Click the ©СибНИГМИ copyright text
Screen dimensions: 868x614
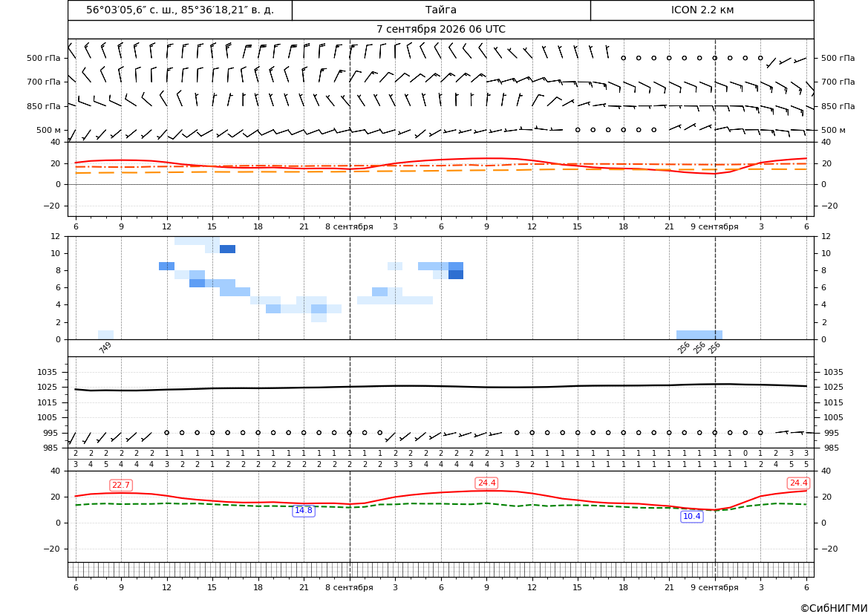tap(834, 609)
